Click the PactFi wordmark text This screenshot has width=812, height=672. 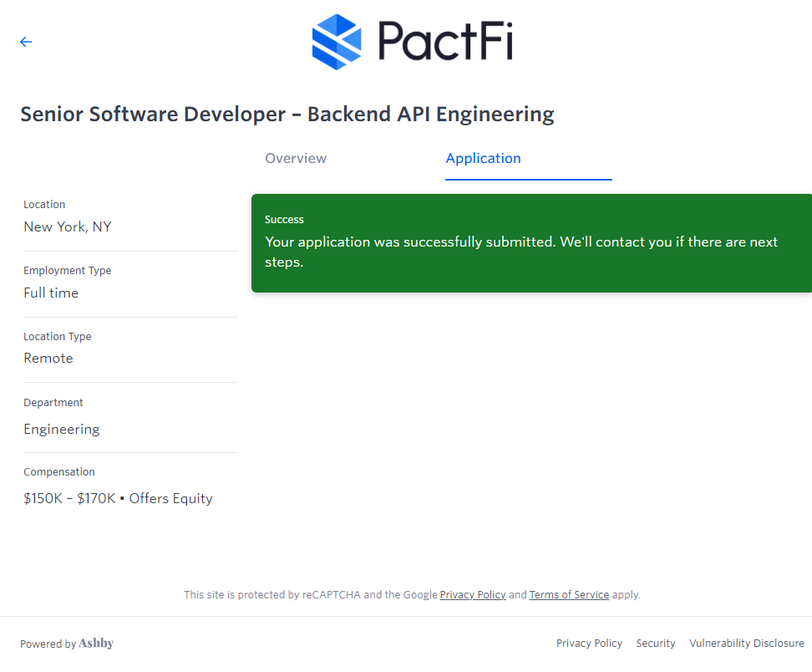[444, 42]
